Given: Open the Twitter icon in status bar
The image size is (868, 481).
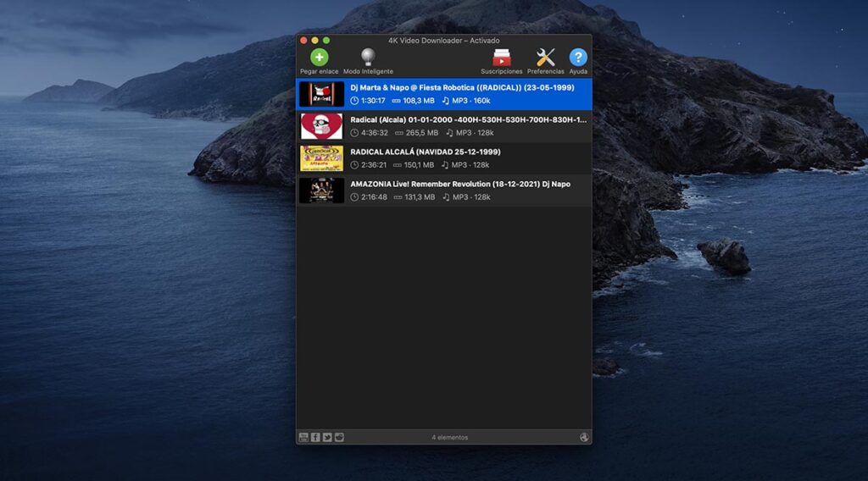Looking at the screenshot, I should pos(327,437).
